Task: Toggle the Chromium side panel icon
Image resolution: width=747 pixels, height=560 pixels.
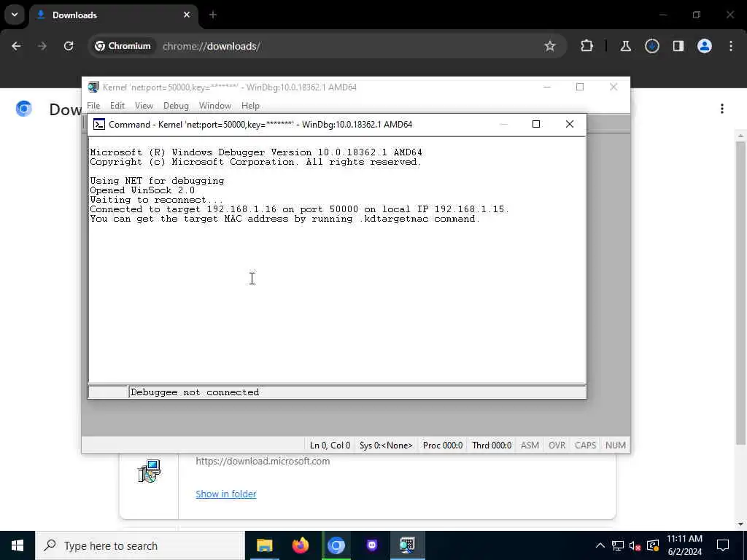Action: click(x=678, y=46)
